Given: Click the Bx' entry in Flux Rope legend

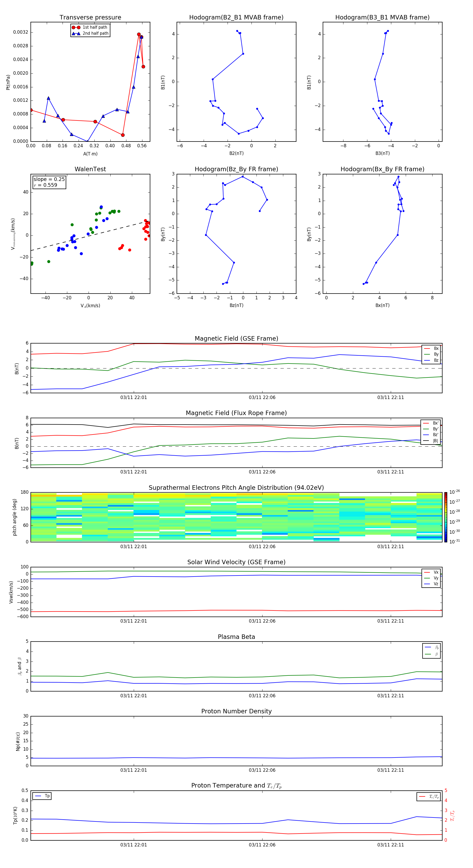Looking at the screenshot, I should [x=431, y=423].
